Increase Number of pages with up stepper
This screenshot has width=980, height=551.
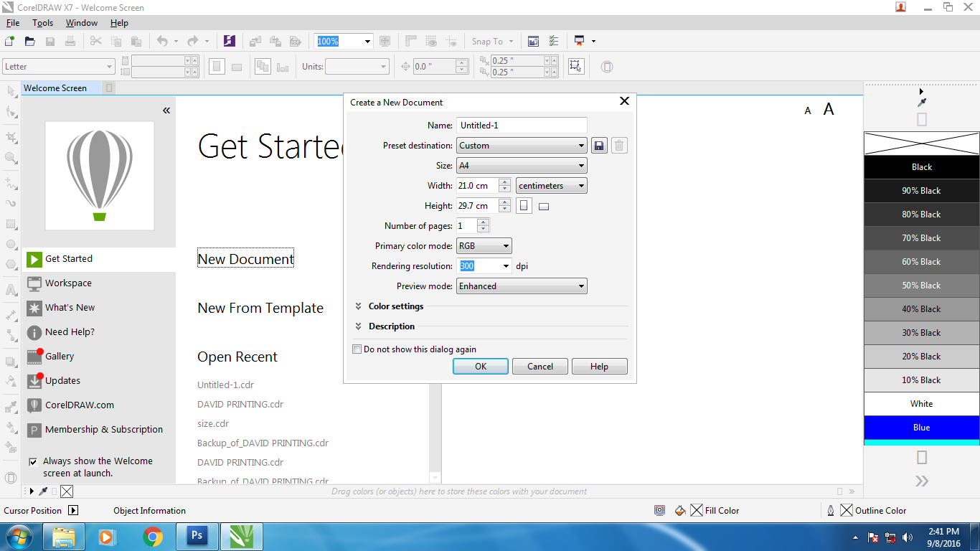[x=484, y=222]
